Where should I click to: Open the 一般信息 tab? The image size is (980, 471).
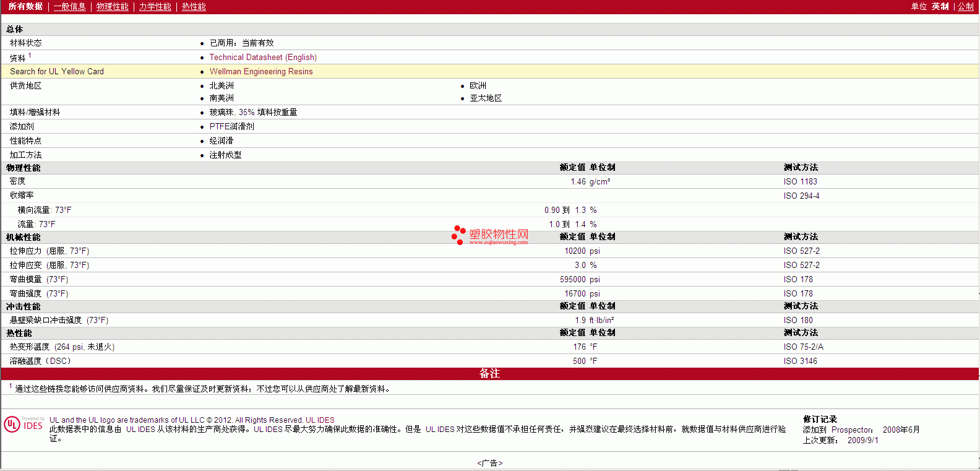pos(69,6)
